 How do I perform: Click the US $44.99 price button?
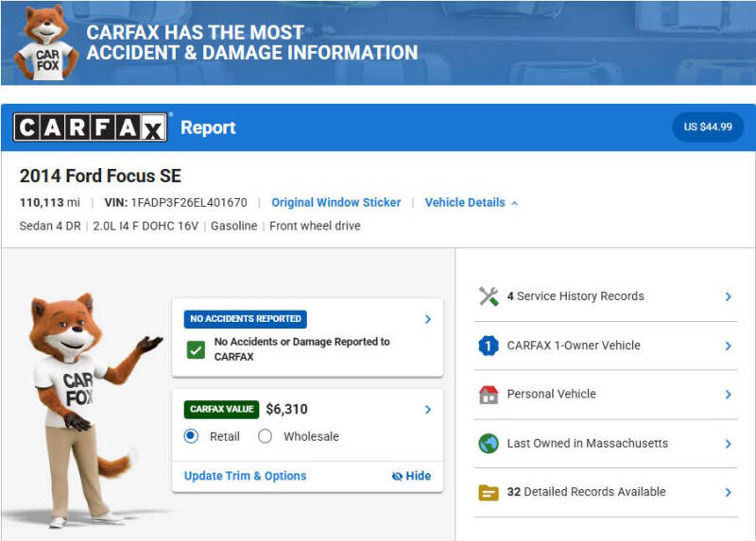[x=708, y=127]
